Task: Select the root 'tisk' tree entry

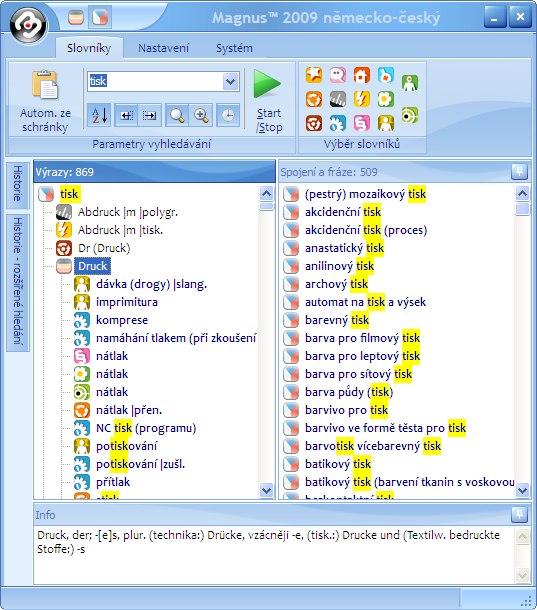Action: pyautogui.click(x=69, y=194)
